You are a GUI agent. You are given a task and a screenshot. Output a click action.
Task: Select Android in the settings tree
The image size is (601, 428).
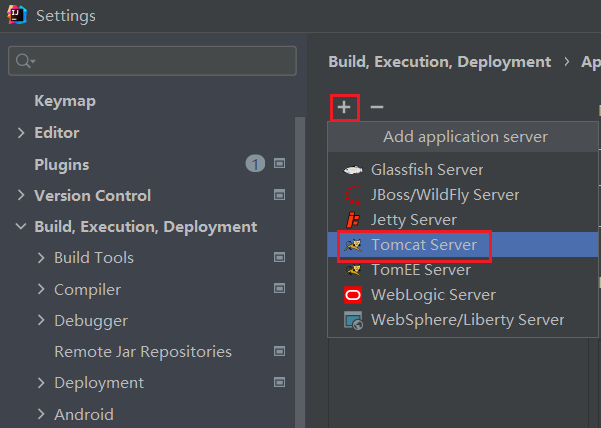click(x=84, y=415)
